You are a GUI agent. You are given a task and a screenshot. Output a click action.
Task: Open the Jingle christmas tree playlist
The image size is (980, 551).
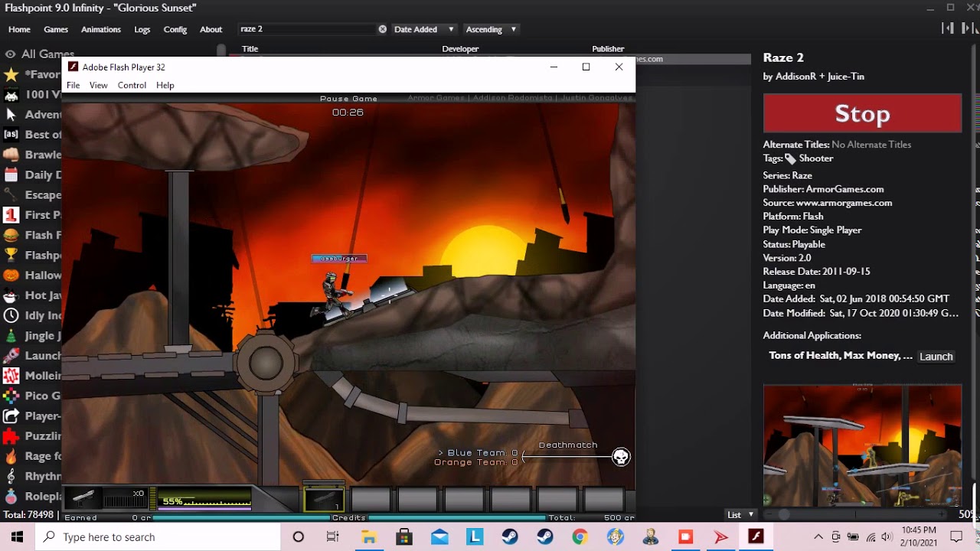(11, 335)
